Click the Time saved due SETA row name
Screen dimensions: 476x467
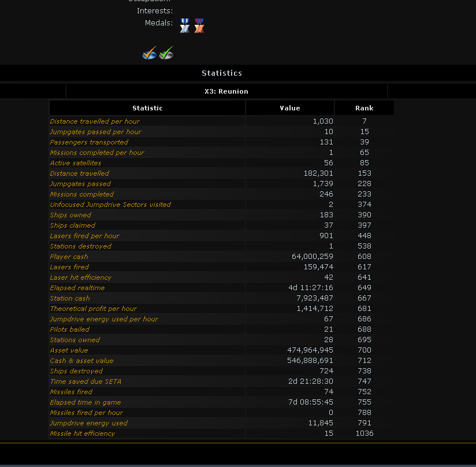[x=85, y=381]
